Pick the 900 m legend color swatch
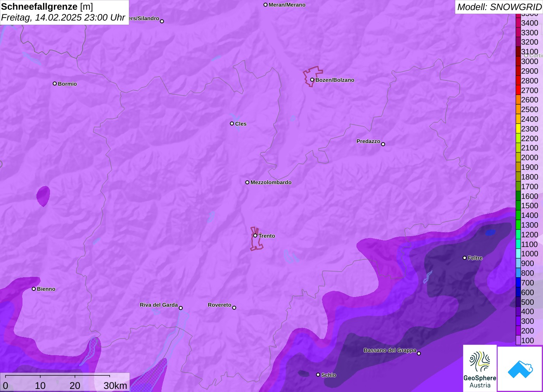 [x=518, y=263]
